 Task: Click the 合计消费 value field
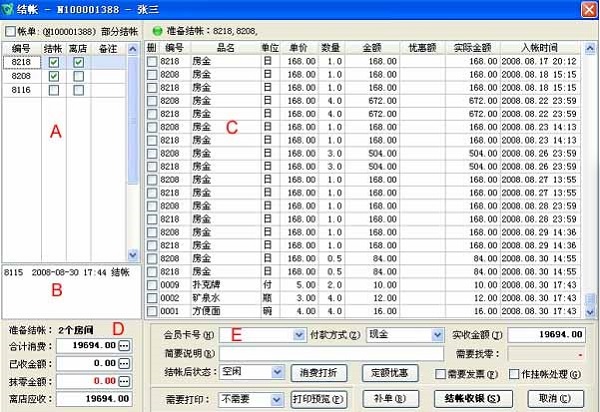point(87,346)
